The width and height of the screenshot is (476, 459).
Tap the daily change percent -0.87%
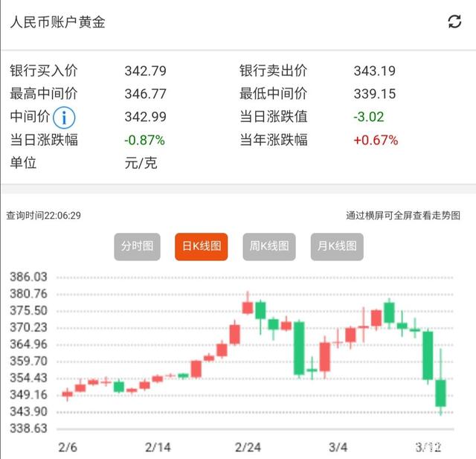(144, 141)
